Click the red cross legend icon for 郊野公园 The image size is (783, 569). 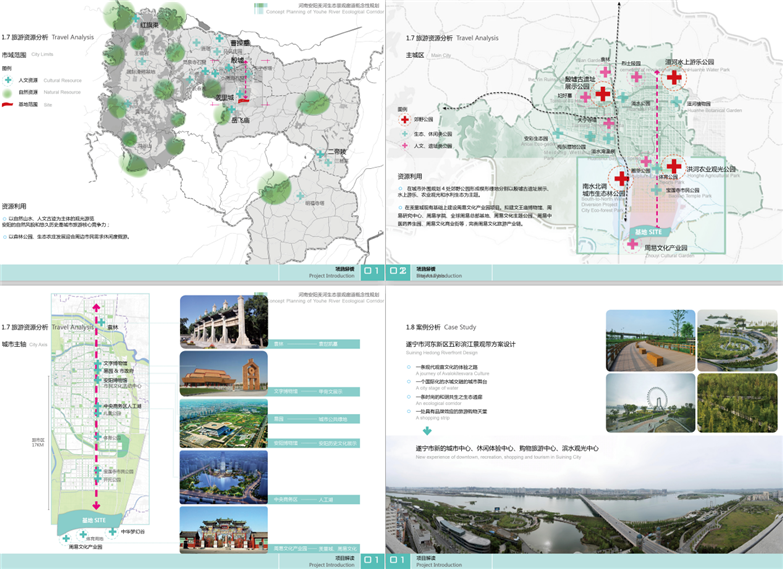click(404, 119)
